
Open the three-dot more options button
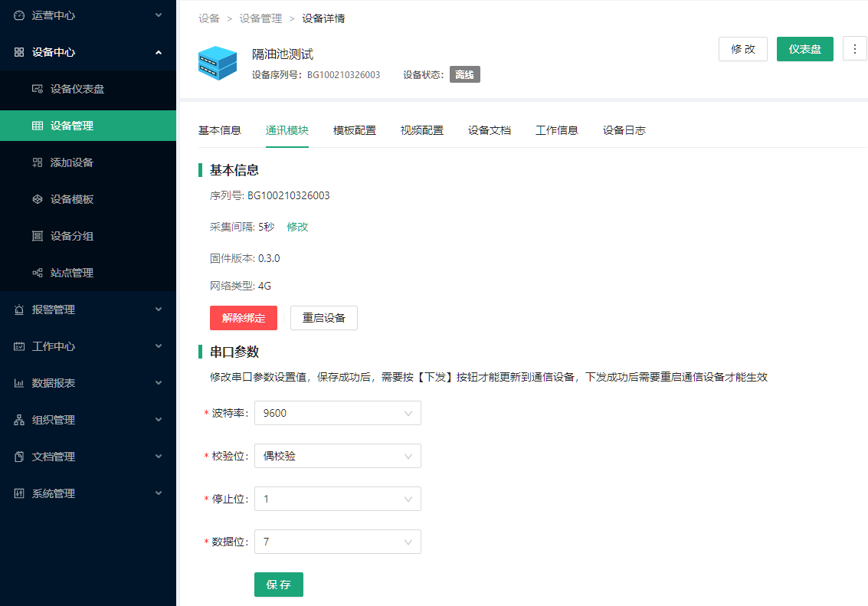[x=855, y=49]
